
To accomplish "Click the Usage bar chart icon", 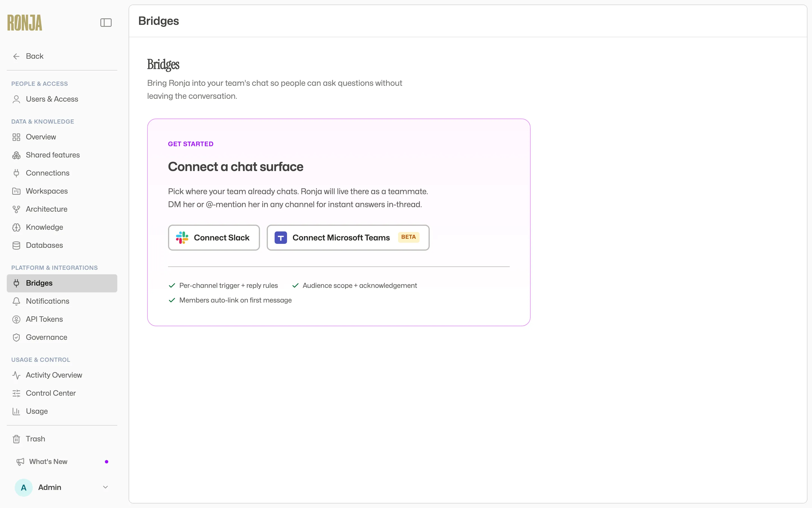I will pos(16,411).
